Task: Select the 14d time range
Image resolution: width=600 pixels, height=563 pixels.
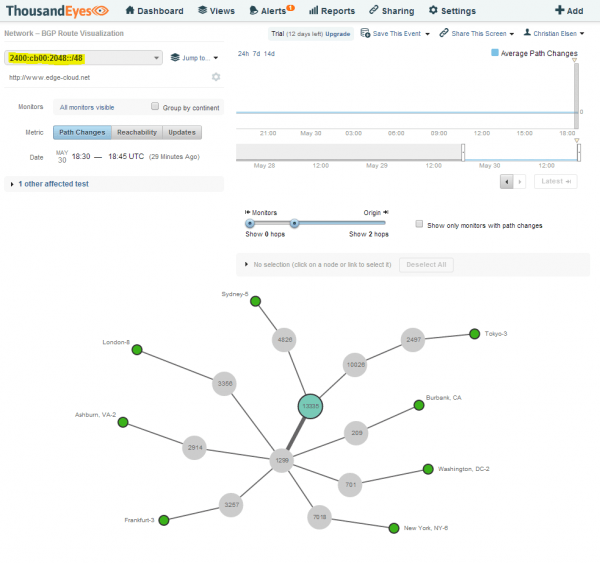Action: [269, 54]
